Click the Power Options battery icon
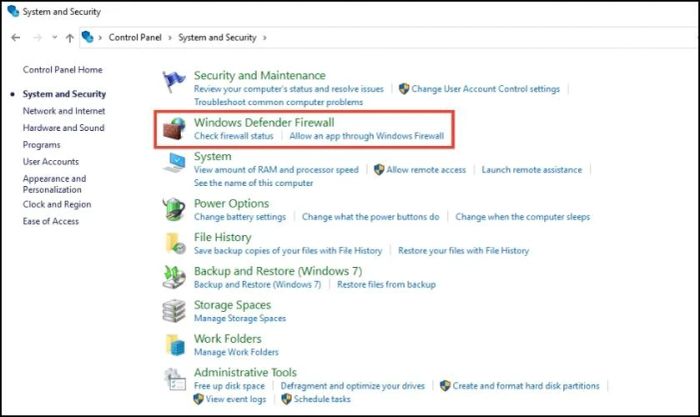The height and width of the screenshot is (417, 700). point(174,209)
